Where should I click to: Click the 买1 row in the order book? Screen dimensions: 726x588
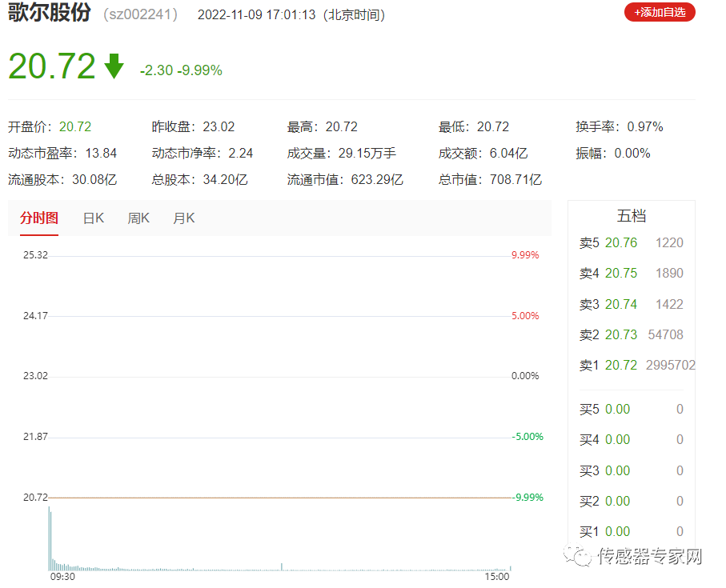click(x=632, y=531)
